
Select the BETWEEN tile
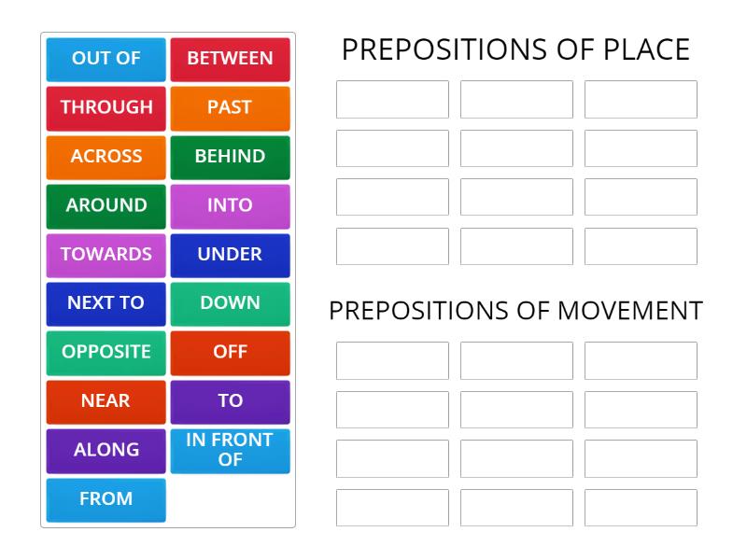(230, 59)
